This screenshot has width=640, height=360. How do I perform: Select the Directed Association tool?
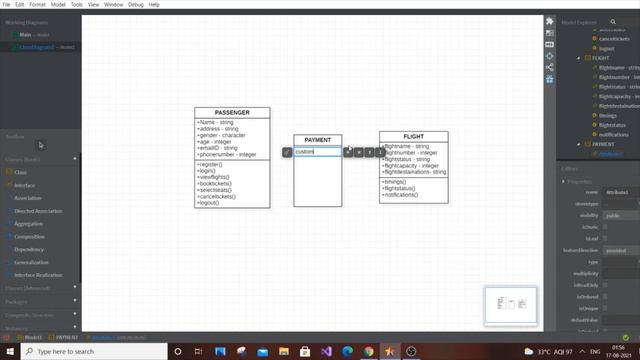coord(38,211)
